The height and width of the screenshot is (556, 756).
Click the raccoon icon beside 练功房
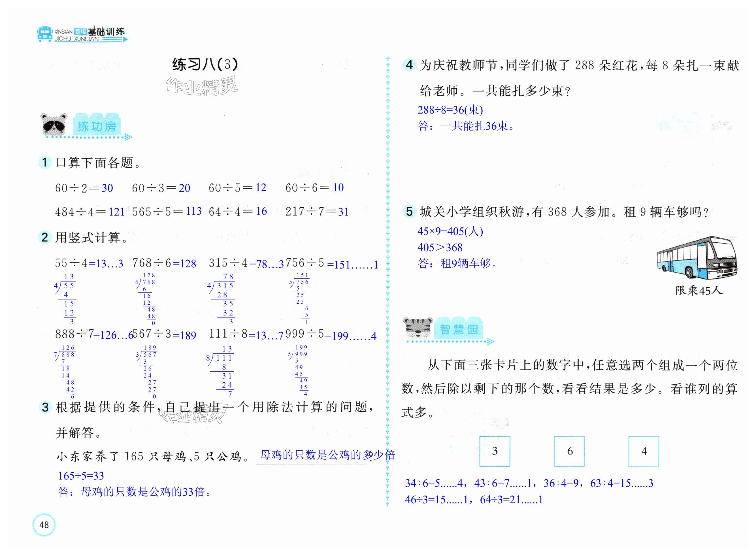point(54,124)
